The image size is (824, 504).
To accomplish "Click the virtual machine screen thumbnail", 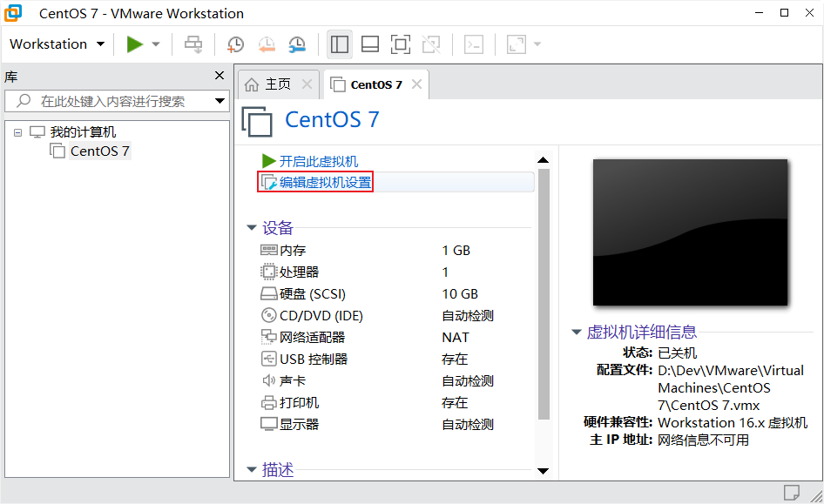I will (x=691, y=232).
